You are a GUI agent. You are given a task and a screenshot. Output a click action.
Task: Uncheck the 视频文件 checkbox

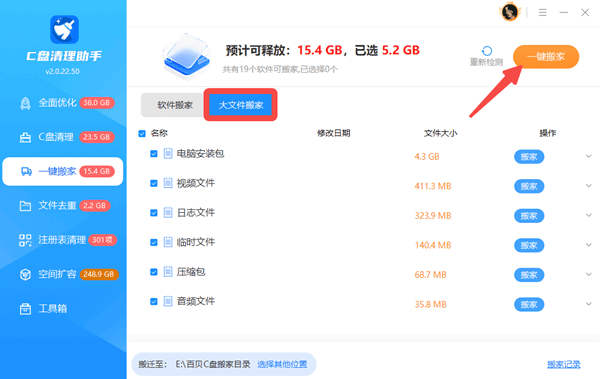coord(154,183)
